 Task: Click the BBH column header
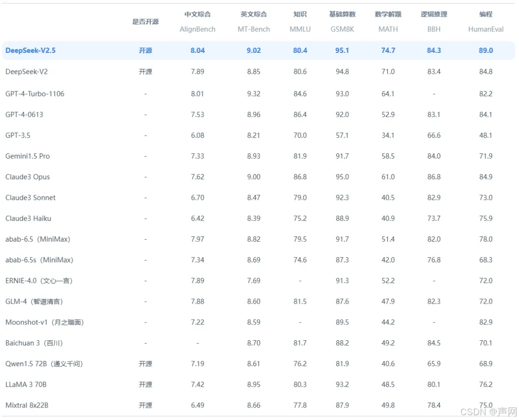[x=434, y=29]
